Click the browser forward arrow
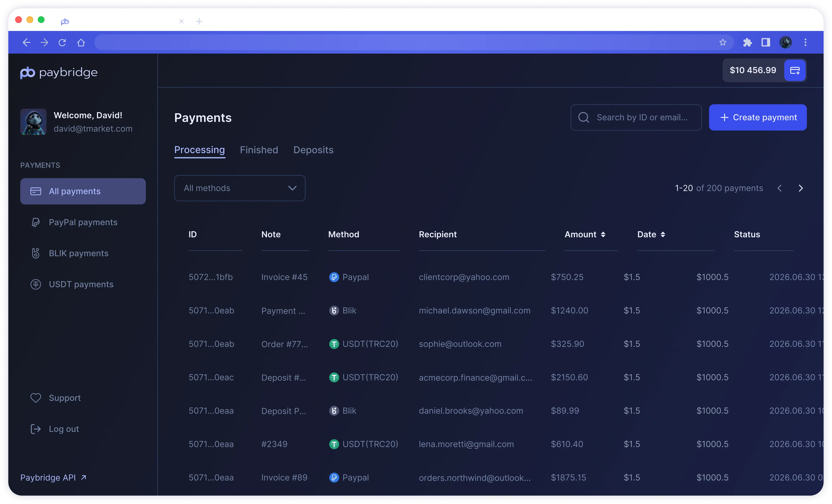Viewport: 832px width, 504px height. tap(44, 43)
